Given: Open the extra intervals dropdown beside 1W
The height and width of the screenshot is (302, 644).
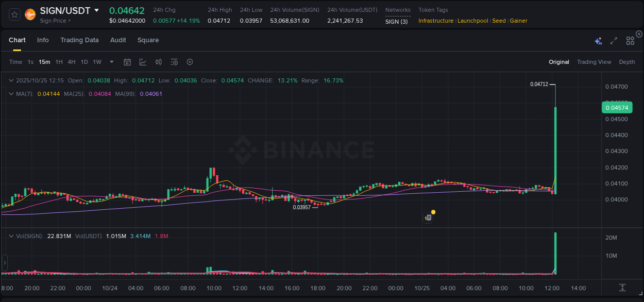Looking at the screenshot, I should click(x=111, y=62).
